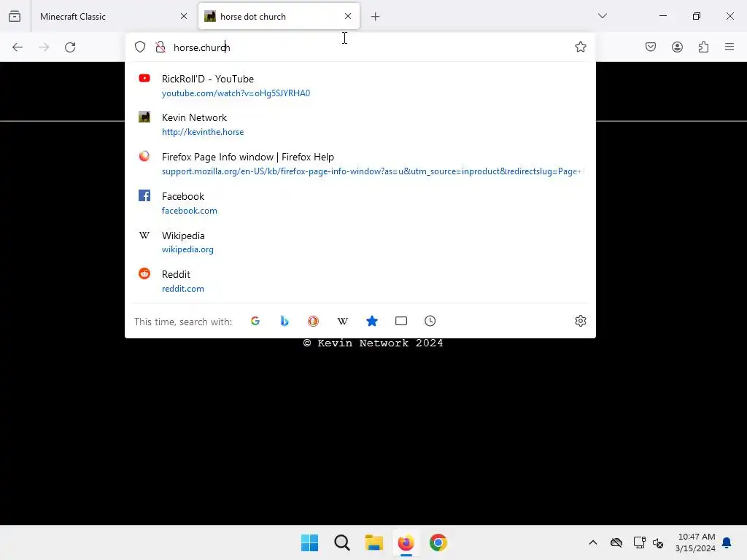Open Firefox account menu
Image resolution: width=747 pixels, height=560 pixels.
677,47
